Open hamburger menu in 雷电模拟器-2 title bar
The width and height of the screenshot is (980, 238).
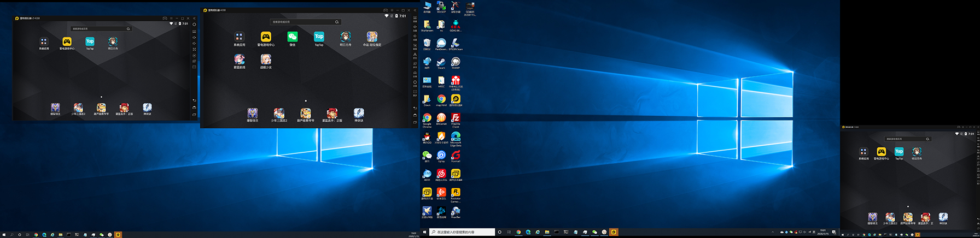point(171,18)
